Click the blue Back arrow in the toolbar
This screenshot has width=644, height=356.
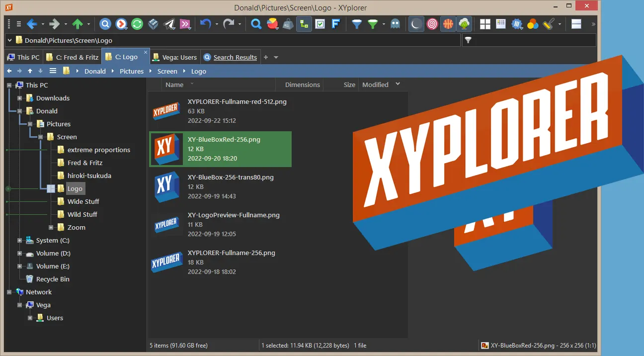[x=32, y=24]
